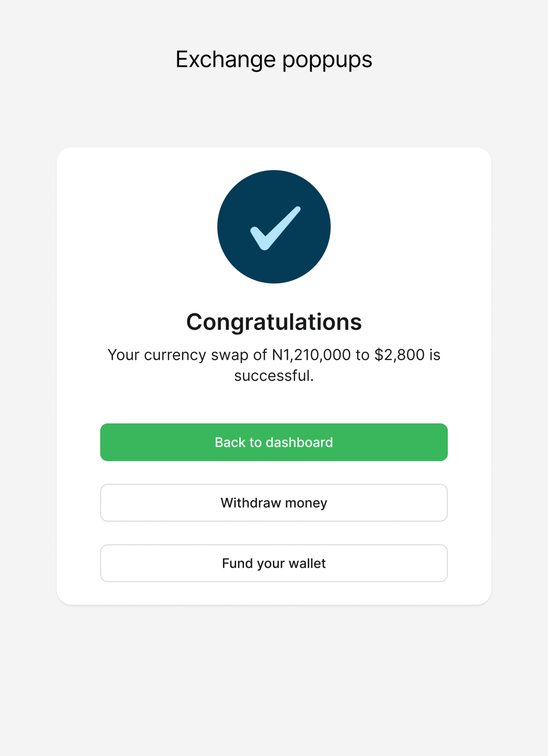This screenshot has width=548, height=756.
Task: Click the $2,800 amount text
Action: click(x=399, y=355)
